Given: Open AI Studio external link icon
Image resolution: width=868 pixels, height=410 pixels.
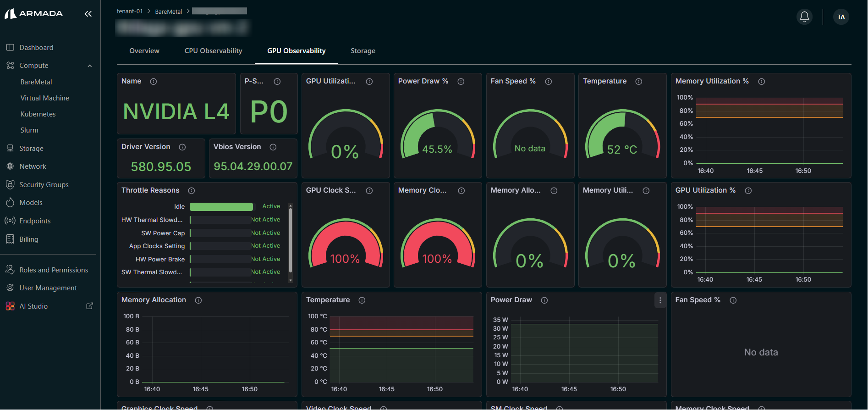Looking at the screenshot, I should coord(90,306).
